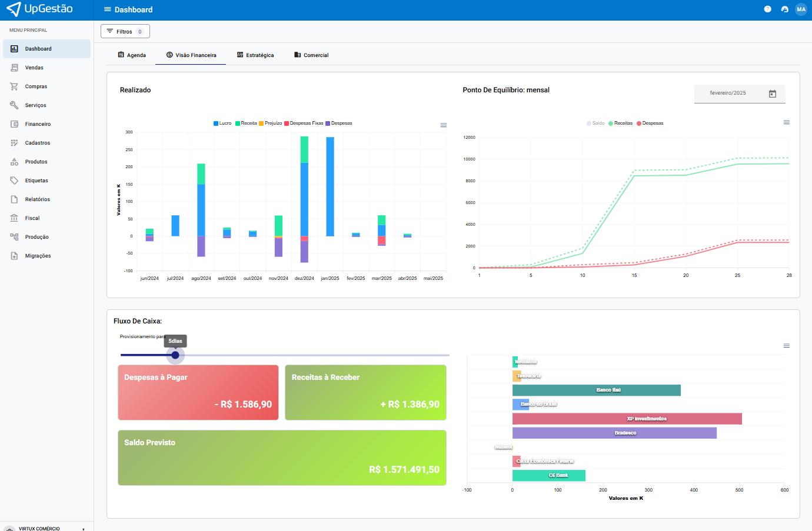Click the help question mark icon

767,9
